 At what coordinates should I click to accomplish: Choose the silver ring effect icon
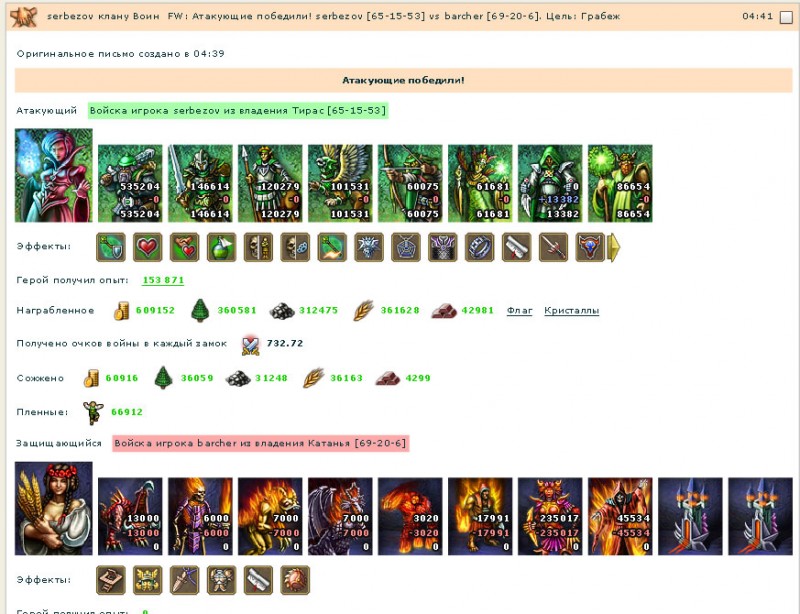(x=480, y=247)
